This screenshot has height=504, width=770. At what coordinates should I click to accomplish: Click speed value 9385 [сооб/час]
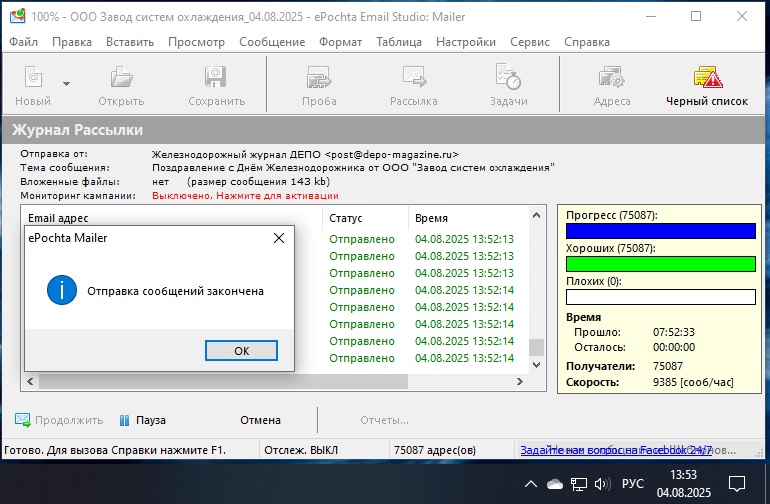pyautogui.click(x=693, y=382)
